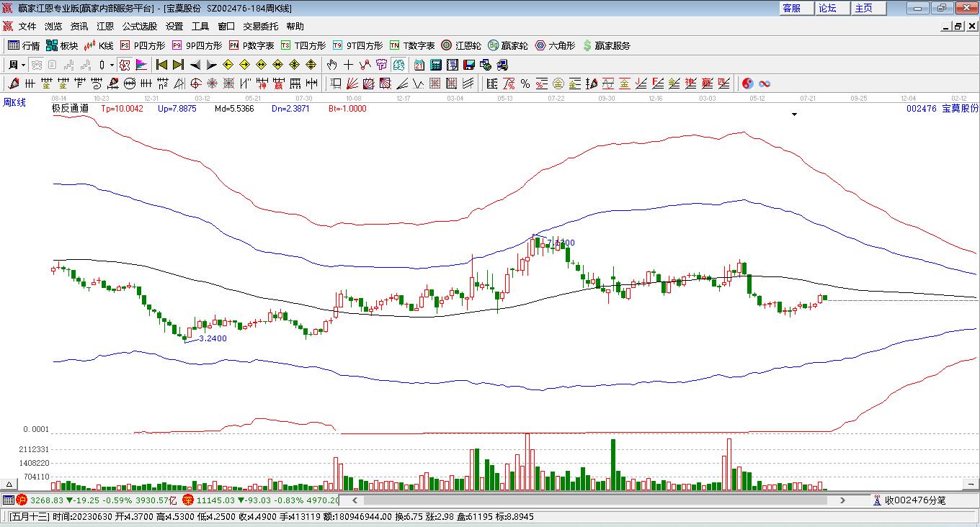Toggle the highlighted green 线 button
Screen dimensions: 980x527
(398, 65)
